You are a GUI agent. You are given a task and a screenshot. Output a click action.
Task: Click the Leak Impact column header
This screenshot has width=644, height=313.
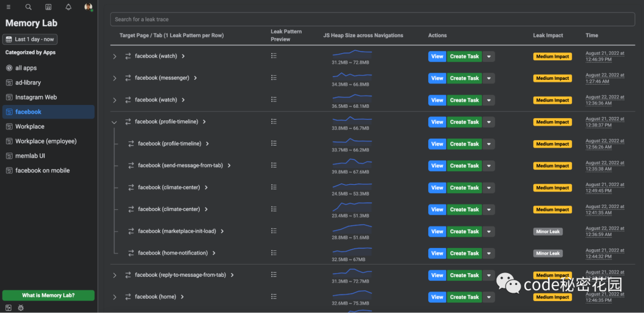click(548, 35)
